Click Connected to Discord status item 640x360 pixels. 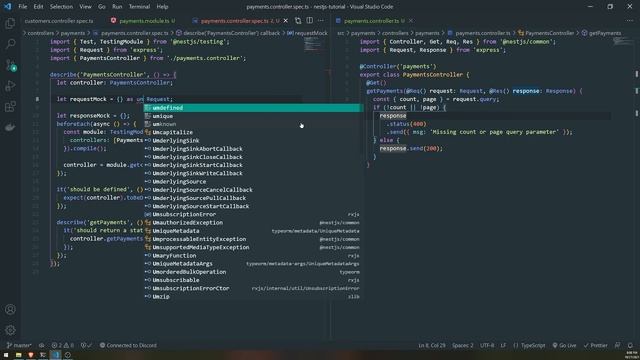[128, 345]
